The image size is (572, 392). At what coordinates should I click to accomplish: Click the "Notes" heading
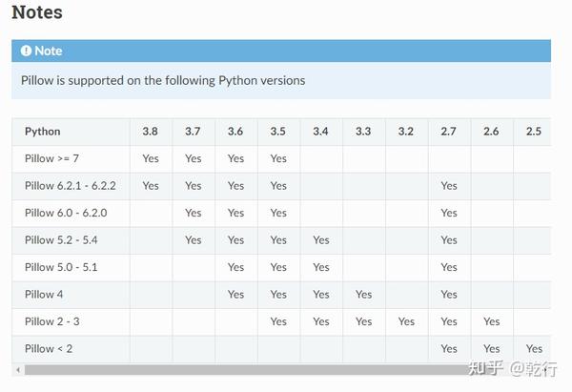coord(37,13)
